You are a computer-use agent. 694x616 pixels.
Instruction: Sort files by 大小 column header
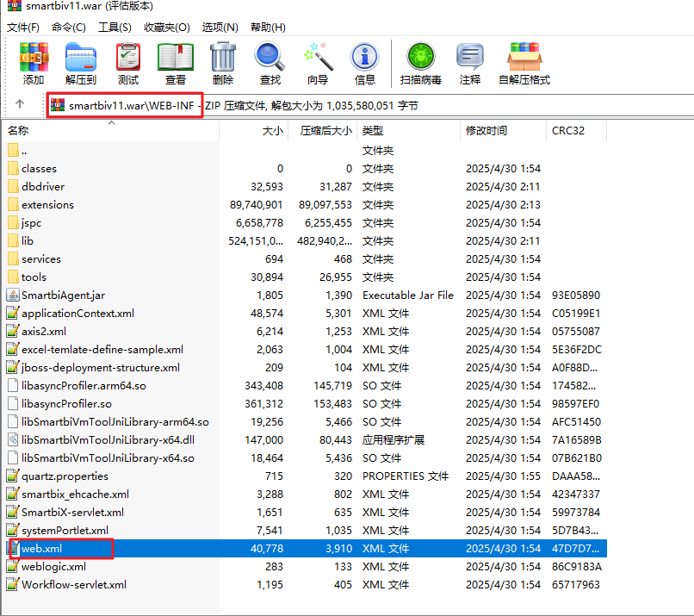tap(254, 131)
